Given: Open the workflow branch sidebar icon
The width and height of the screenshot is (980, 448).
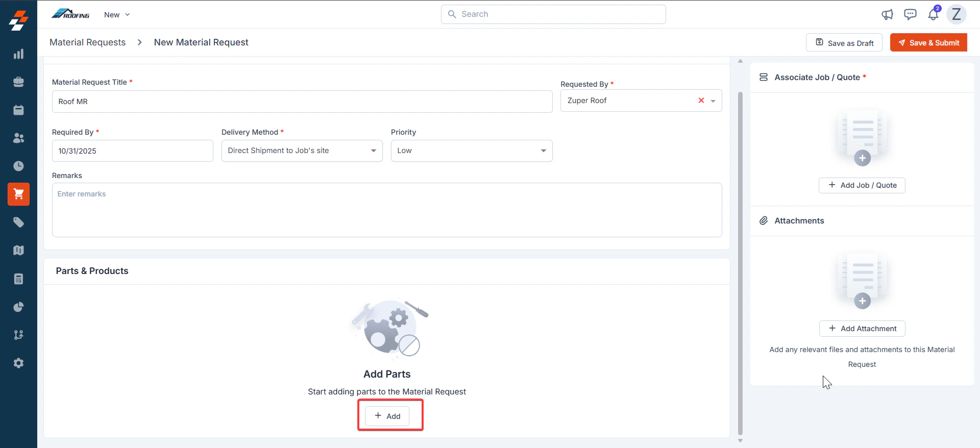Looking at the screenshot, I should (18, 335).
